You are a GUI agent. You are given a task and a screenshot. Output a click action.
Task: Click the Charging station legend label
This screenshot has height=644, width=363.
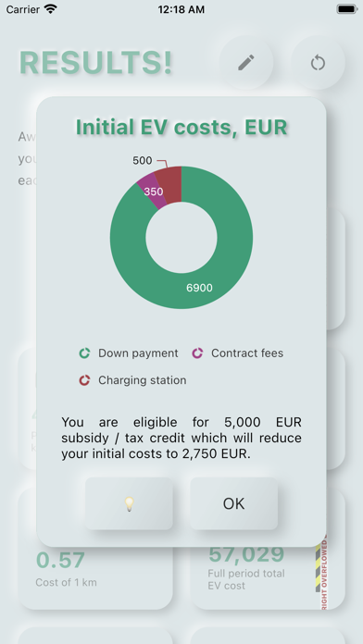coord(143,380)
